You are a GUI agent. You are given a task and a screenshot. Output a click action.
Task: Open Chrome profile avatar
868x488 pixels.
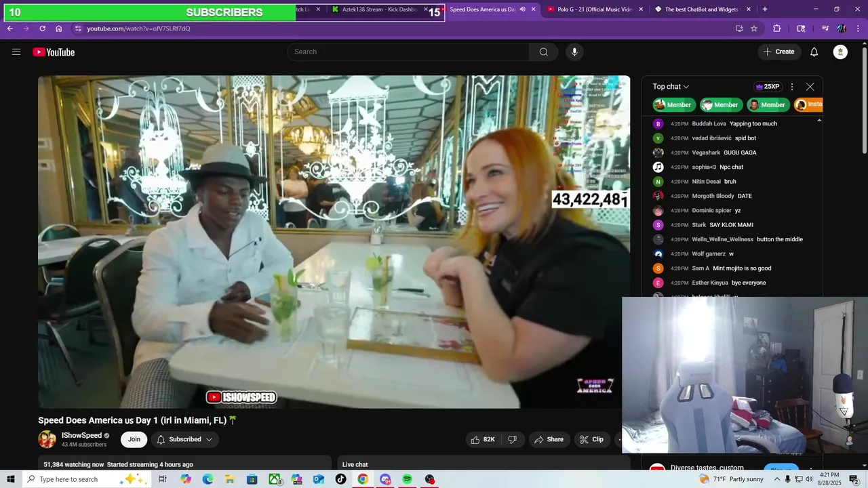tap(842, 28)
